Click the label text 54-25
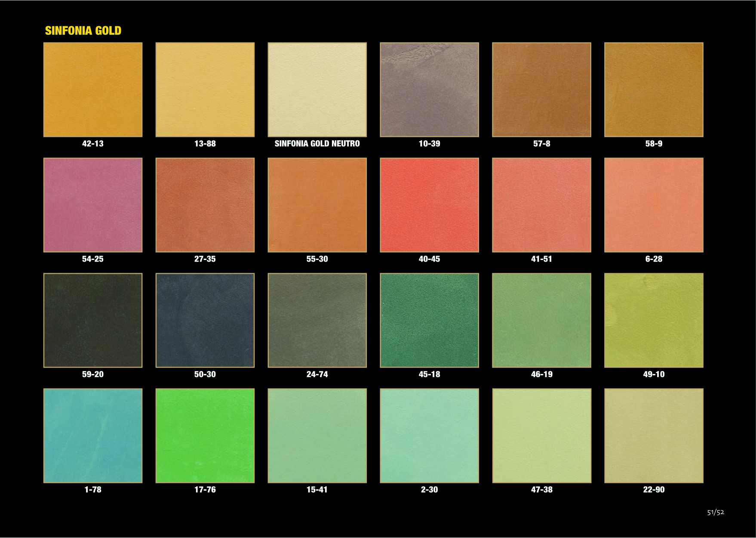Image resolution: width=756 pixels, height=538 pixels. pyautogui.click(x=93, y=259)
